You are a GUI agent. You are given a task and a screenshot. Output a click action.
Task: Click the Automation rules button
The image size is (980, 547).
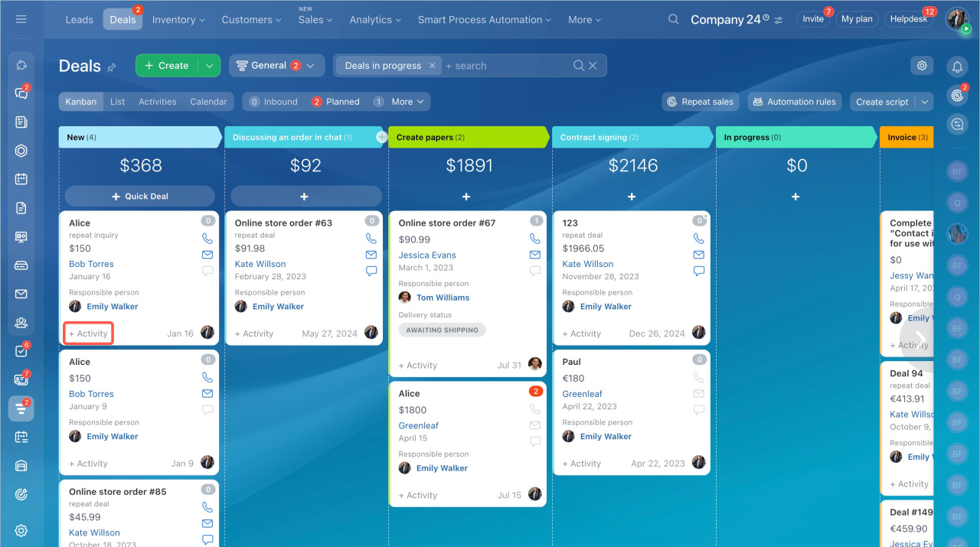click(794, 102)
